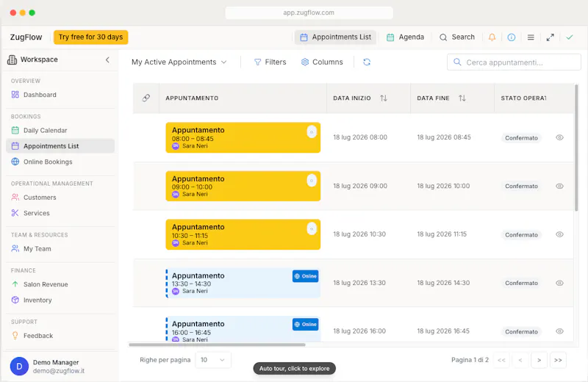Sort by Data Fine arrows

pyautogui.click(x=462, y=98)
